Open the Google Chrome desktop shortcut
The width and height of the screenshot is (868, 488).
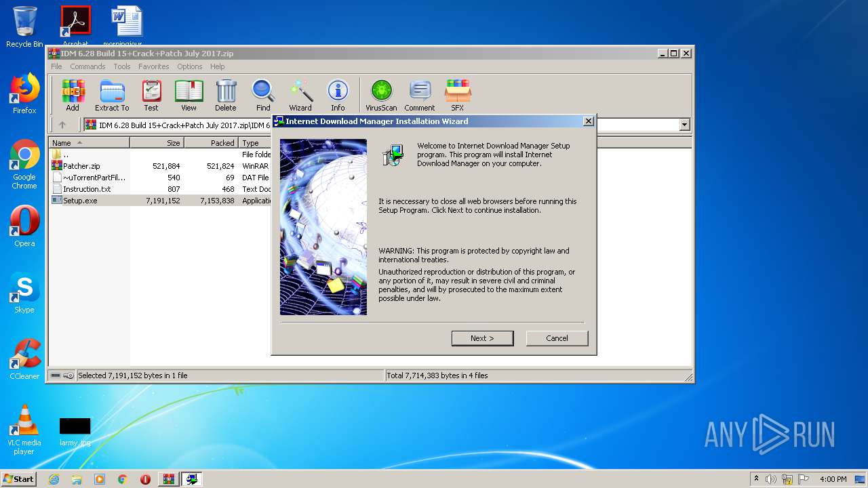coord(24,165)
